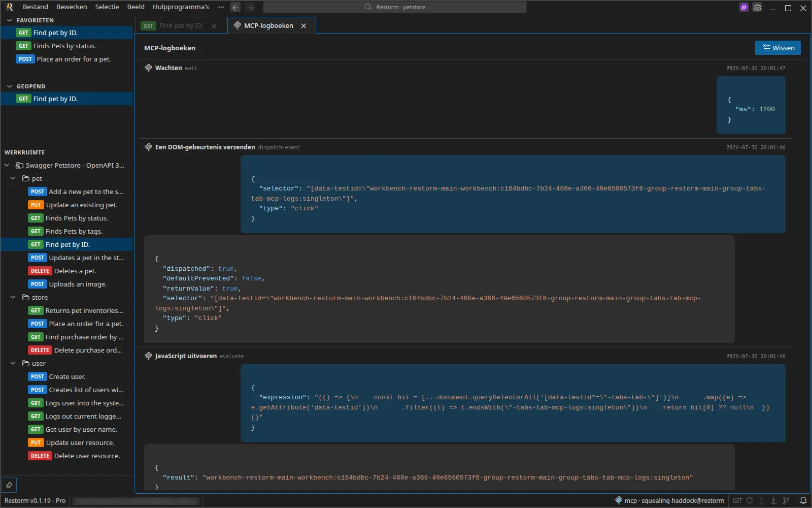Click the git branch icon in status bar
Screen dimensions: 812x508
(786, 500)
